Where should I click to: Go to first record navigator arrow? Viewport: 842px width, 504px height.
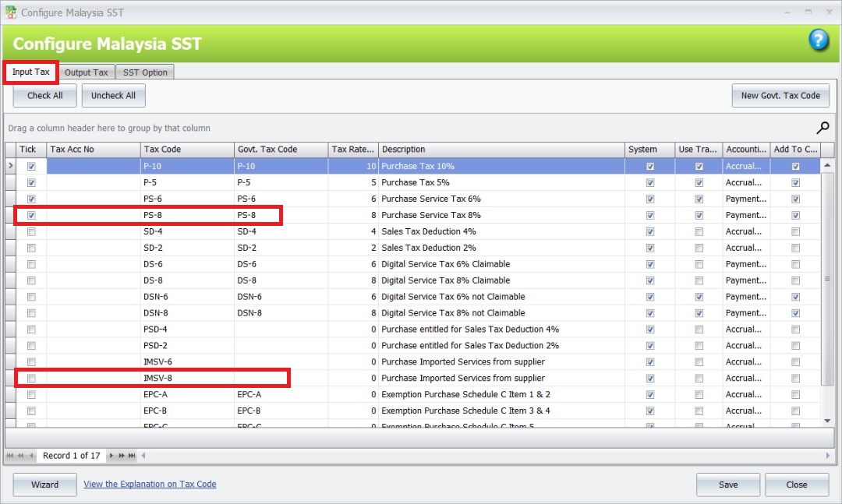tap(11, 456)
